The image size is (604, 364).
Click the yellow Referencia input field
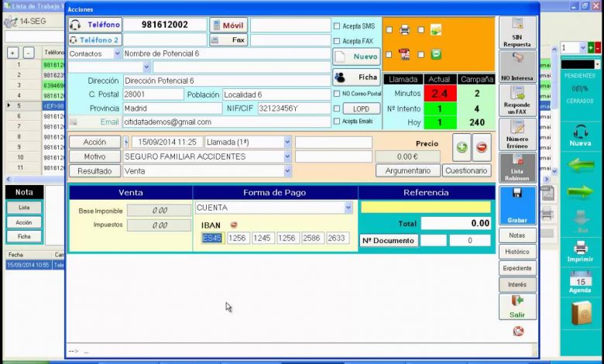coord(425,208)
